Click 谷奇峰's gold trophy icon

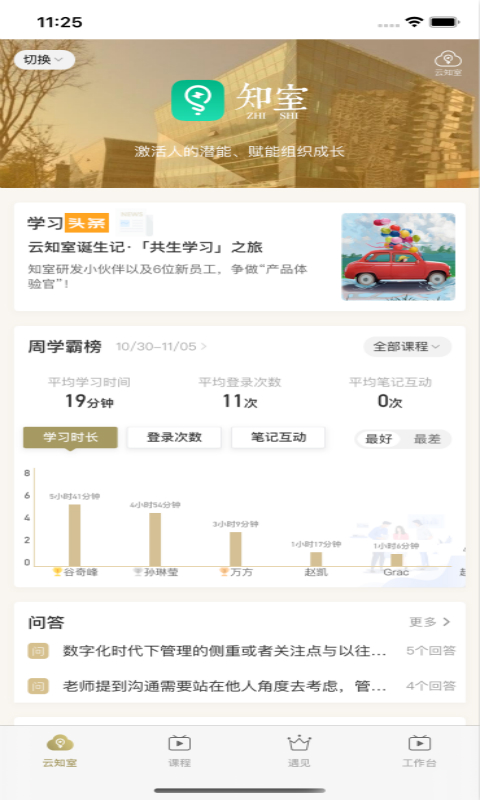point(57,572)
